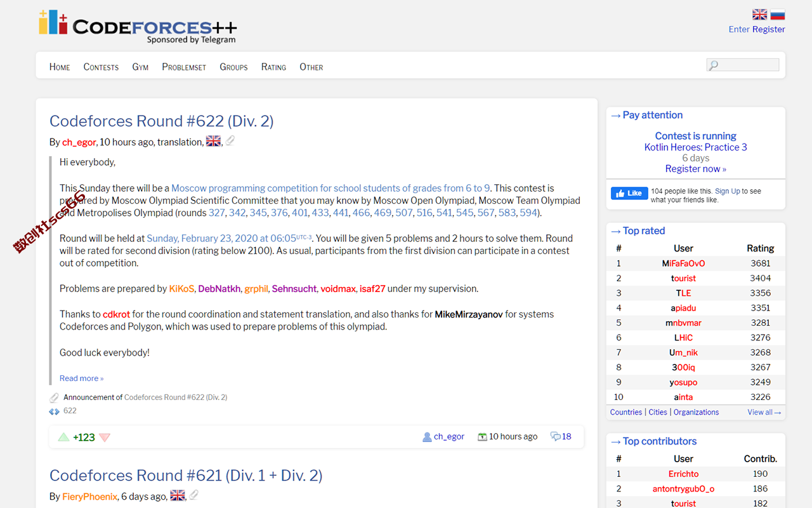Image resolution: width=812 pixels, height=508 pixels.
Task: Click Cities link under Top rated
Action: pos(658,412)
